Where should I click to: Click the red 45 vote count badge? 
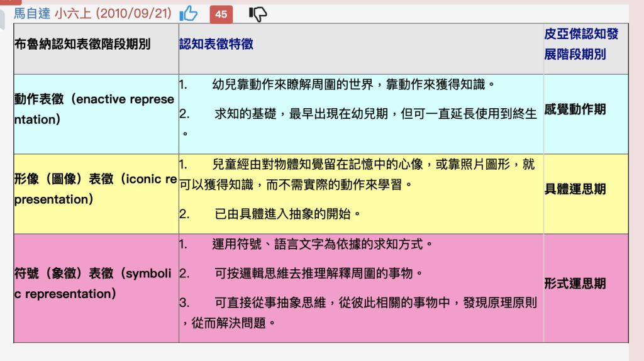(x=221, y=14)
